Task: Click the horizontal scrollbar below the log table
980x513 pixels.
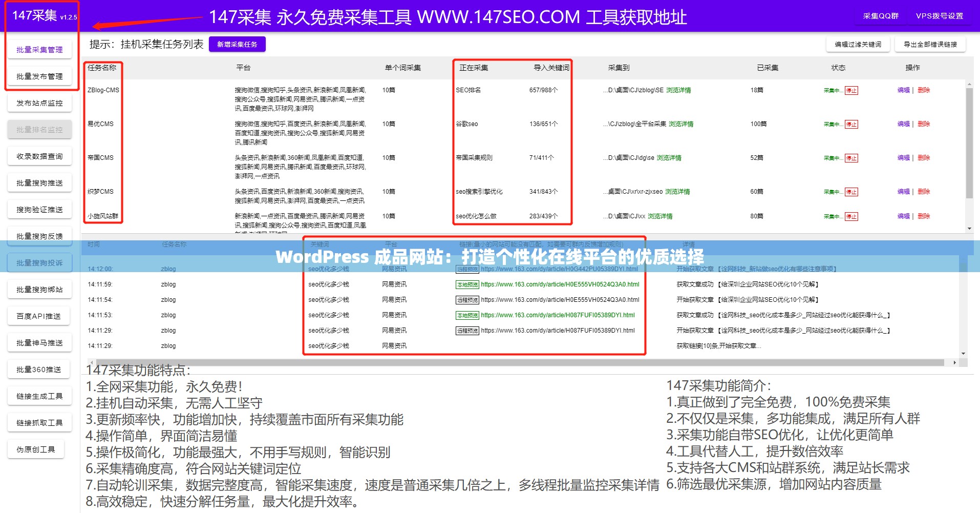Action: (x=512, y=362)
